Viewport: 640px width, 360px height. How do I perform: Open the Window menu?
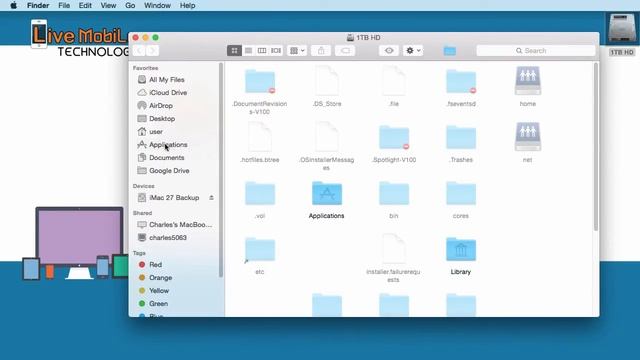click(x=157, y=6)
